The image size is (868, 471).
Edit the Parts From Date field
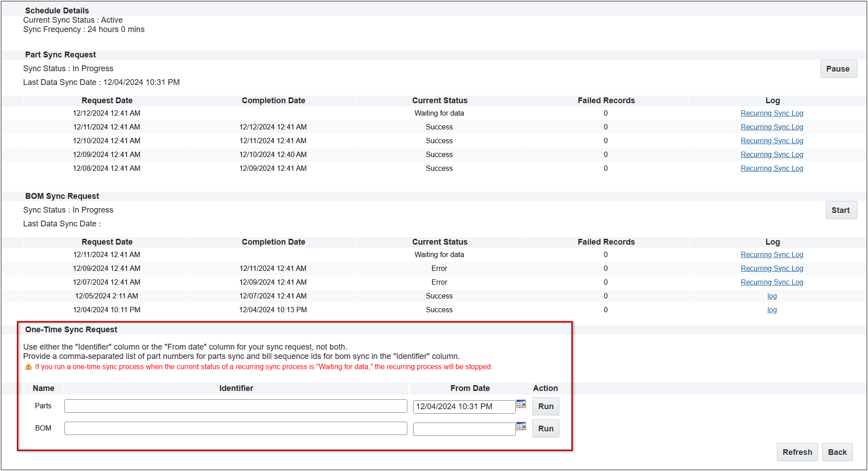pos(464,407)
